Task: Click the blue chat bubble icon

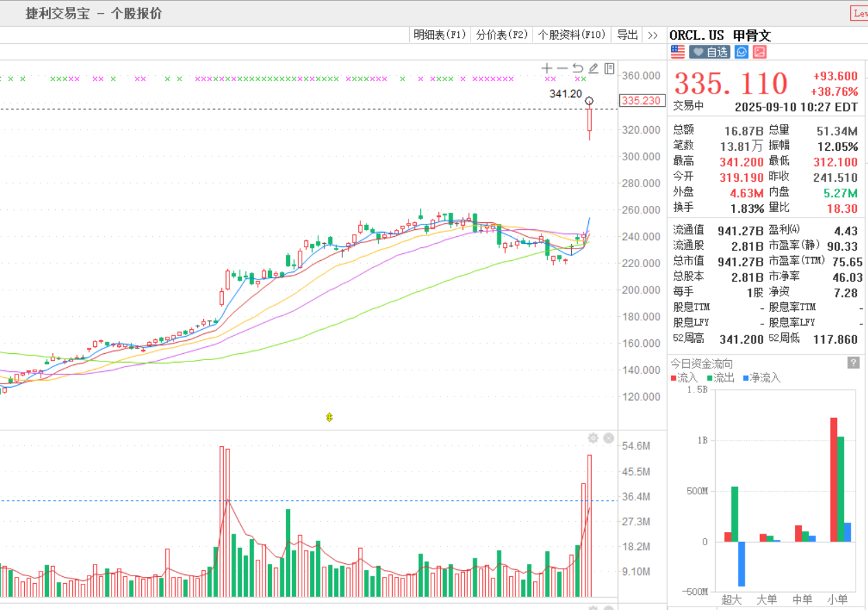Action: [x=741, y=52]
